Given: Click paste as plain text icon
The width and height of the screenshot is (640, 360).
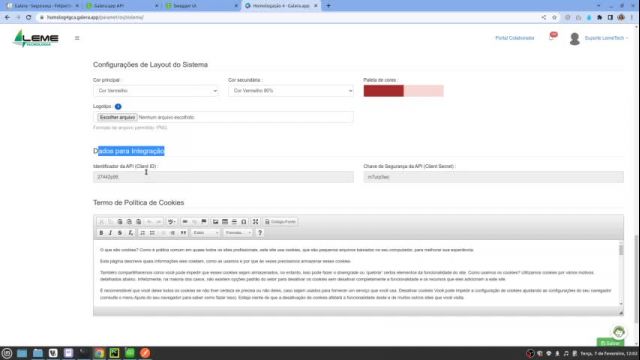Looking at the screenshot, I should (129, 222).
